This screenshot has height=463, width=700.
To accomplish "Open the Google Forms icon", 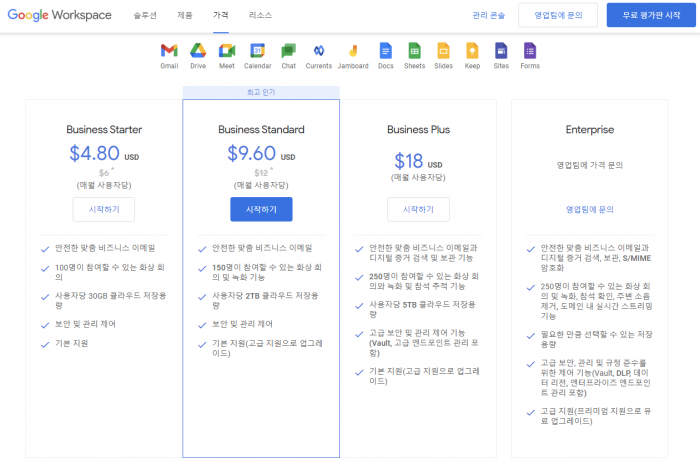I will tap(530, 50).
